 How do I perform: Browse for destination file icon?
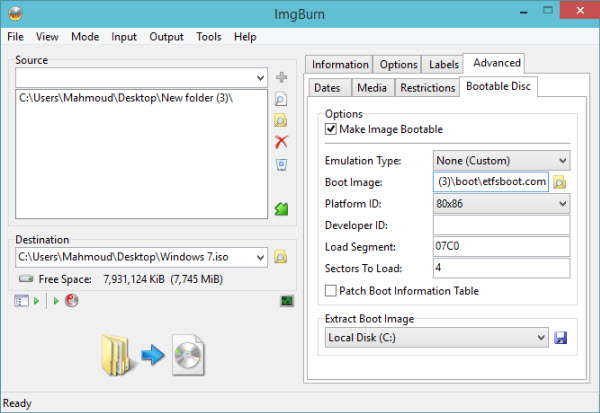280,257
